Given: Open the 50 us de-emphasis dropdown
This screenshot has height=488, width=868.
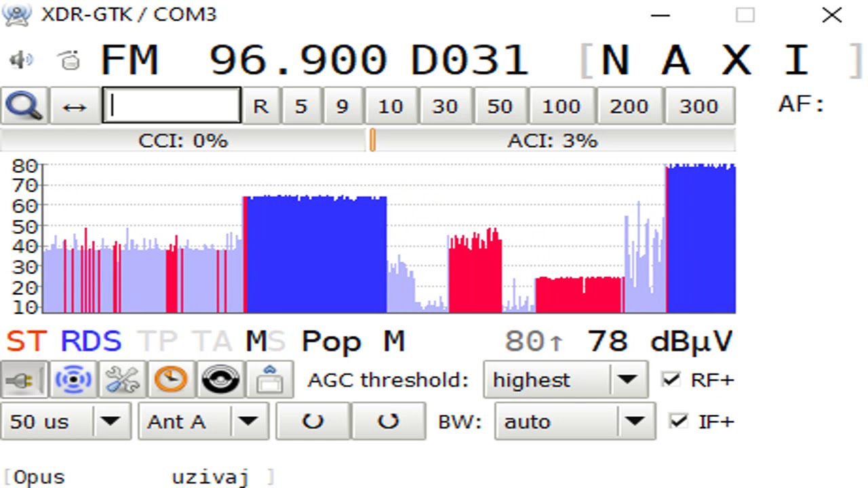Looking at the screenshot, I should 66,422.
